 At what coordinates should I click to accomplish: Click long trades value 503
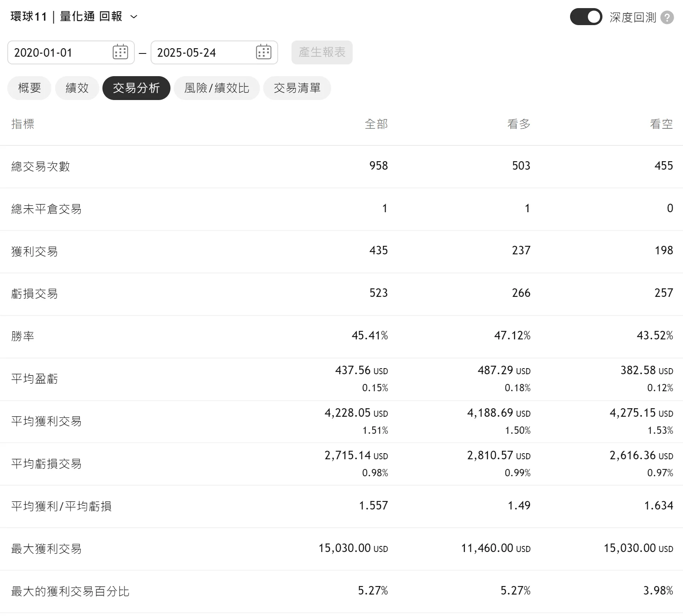click(x=521, y=166)
